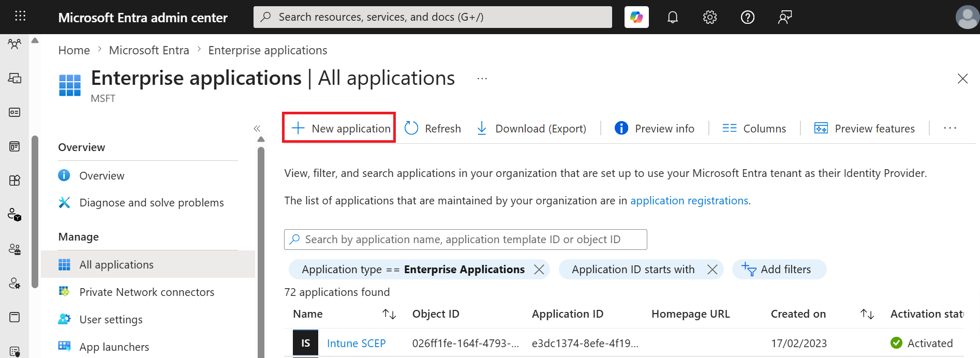
Task: Open the apps grid-plus icon in left rail
Action: point(14,181)
